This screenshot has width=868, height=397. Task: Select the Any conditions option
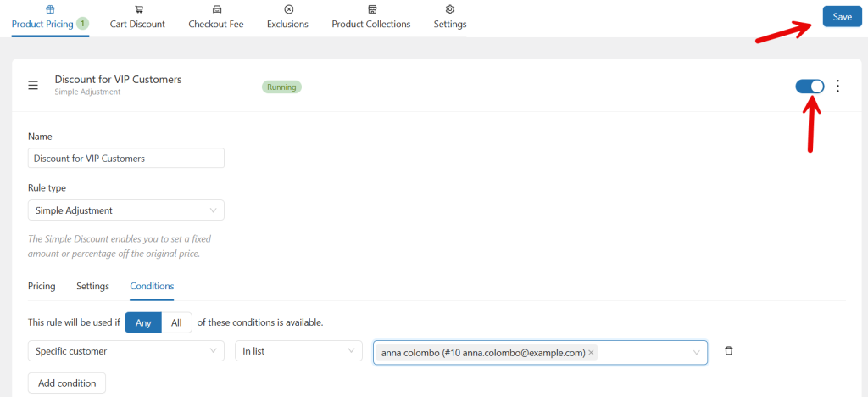[142, 322]
